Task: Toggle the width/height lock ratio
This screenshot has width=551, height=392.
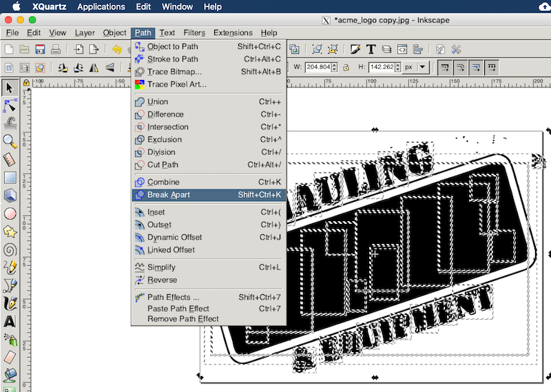Action: pos(346,67)
